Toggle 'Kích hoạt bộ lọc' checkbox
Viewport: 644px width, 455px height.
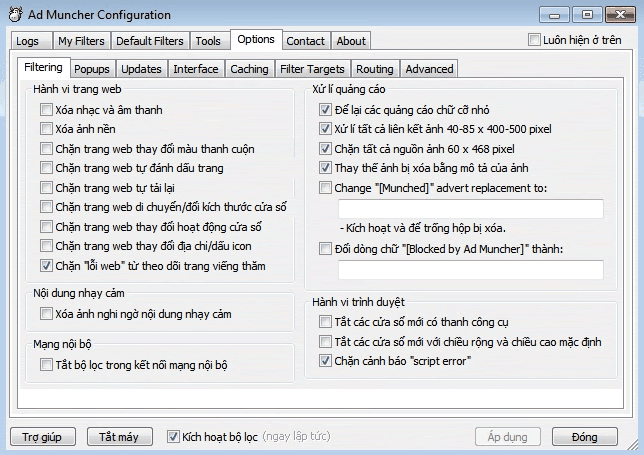pyautogui.click(x=173, y=437)
